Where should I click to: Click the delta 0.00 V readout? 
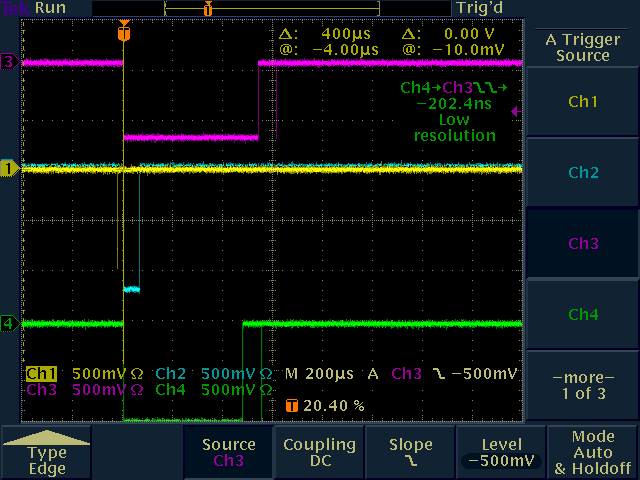pos(448,33)
